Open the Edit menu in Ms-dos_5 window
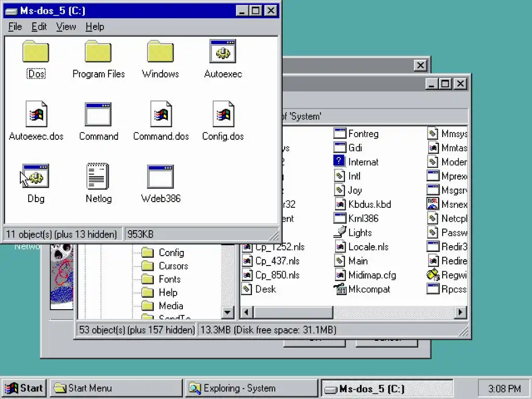The width and height of the screenshot is (532, 399). [39, 27]
